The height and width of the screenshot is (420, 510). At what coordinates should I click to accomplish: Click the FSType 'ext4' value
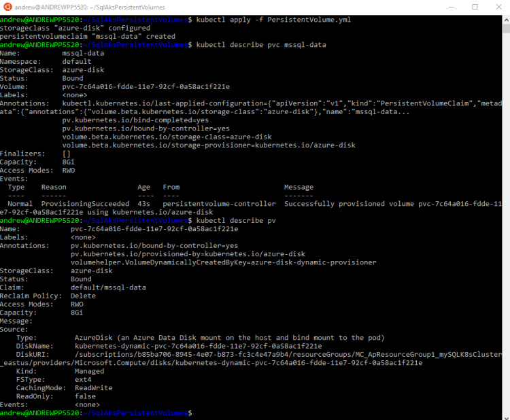tap(83, 379)
